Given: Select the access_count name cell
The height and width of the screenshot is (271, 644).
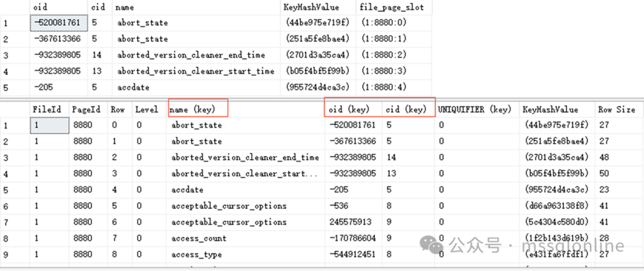Looking at the screenshot, I should click(199, 238).
